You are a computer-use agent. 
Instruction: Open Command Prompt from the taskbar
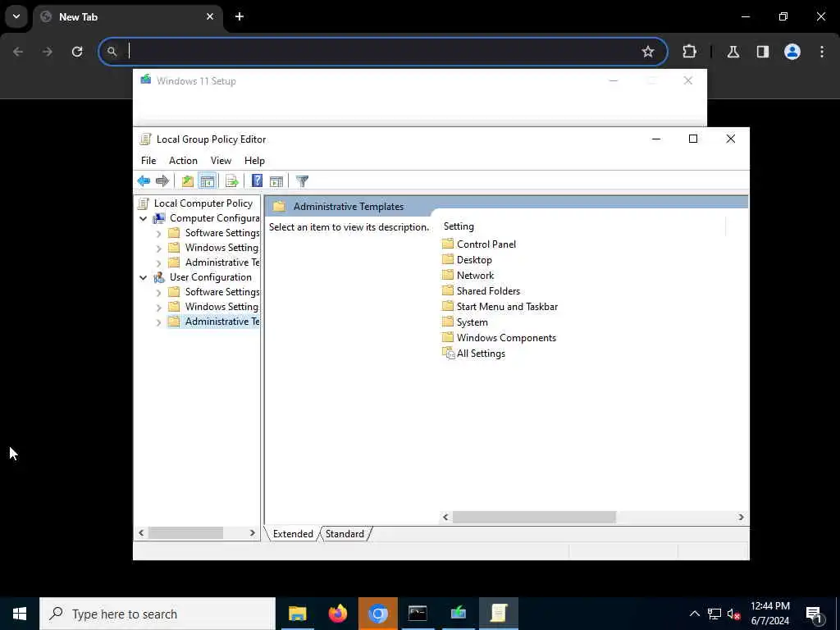[x=418, y=614]
